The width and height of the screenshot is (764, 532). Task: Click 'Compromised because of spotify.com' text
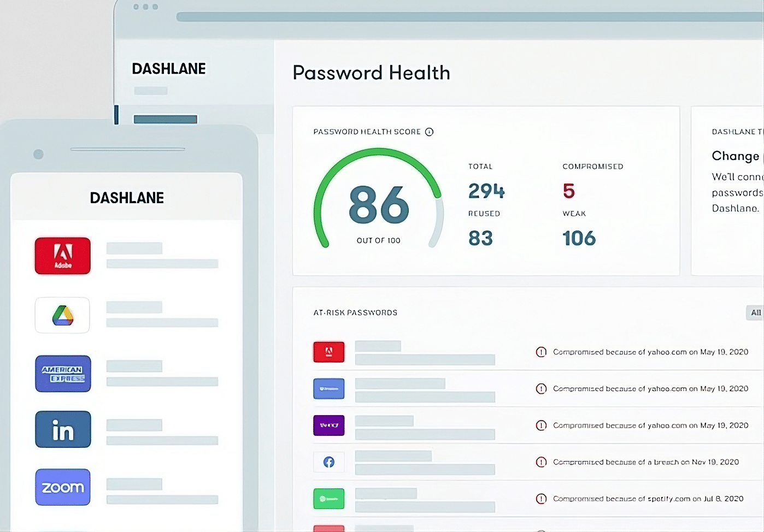621,499
